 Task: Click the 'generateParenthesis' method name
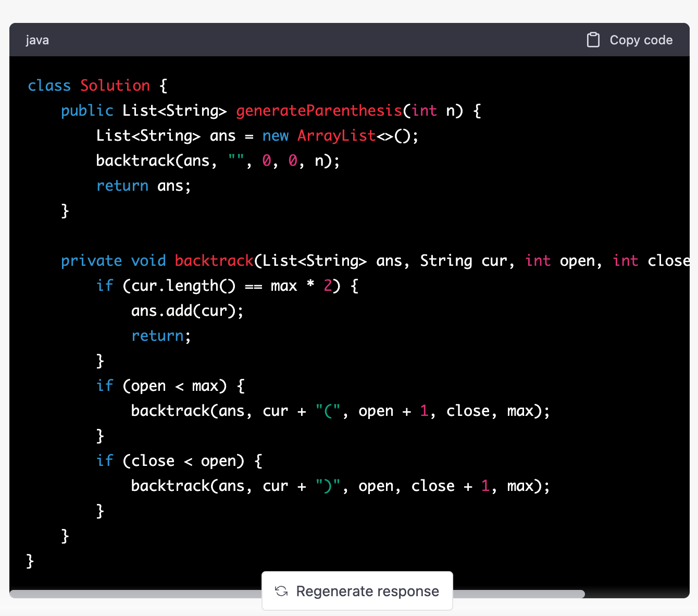(319, 110)
